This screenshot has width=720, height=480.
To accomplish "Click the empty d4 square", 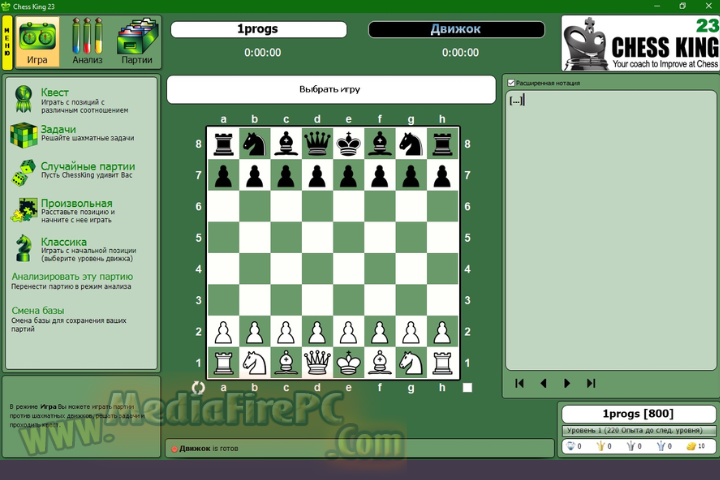I will [x=317, y=269].
